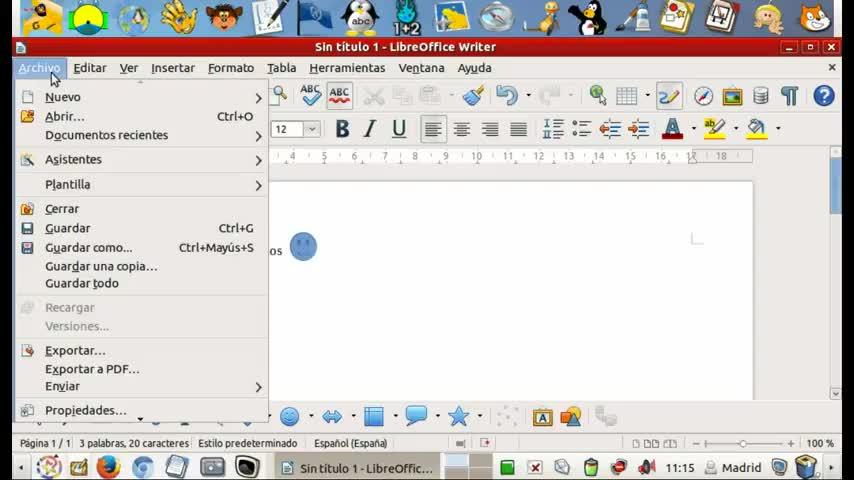Image resolution: width=854 pixels, height=480 pixels.
Task: Toggle bold formatting
Action: point(342,129)
